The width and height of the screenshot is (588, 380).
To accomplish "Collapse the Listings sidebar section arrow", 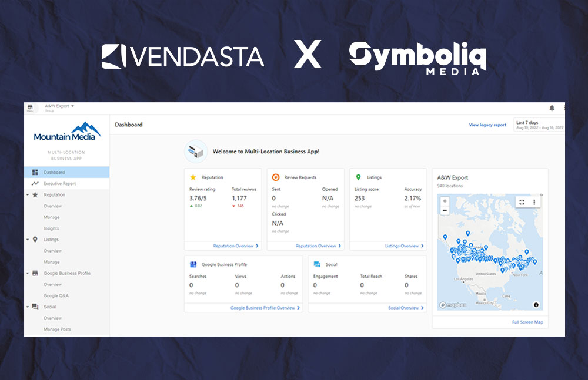I will point(28,240).
